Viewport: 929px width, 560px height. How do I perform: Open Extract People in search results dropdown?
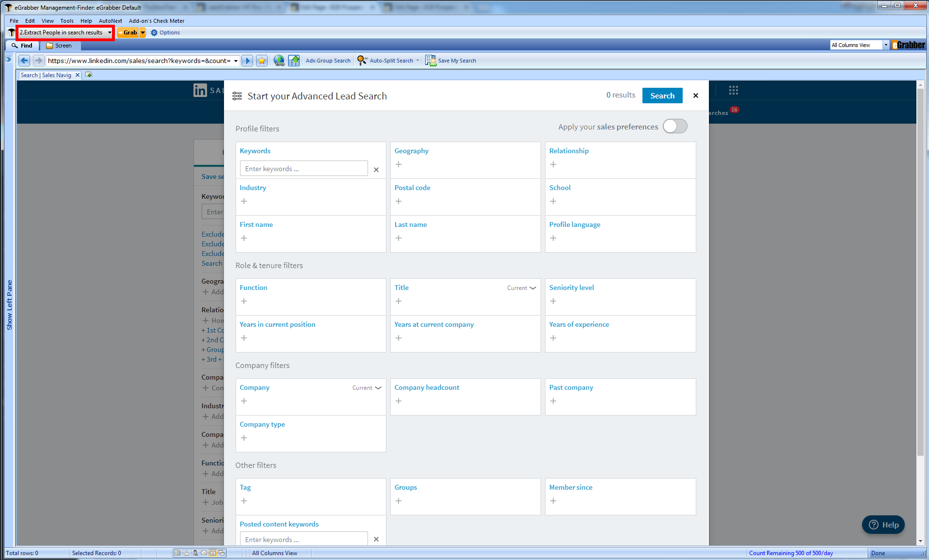point(110,32)
